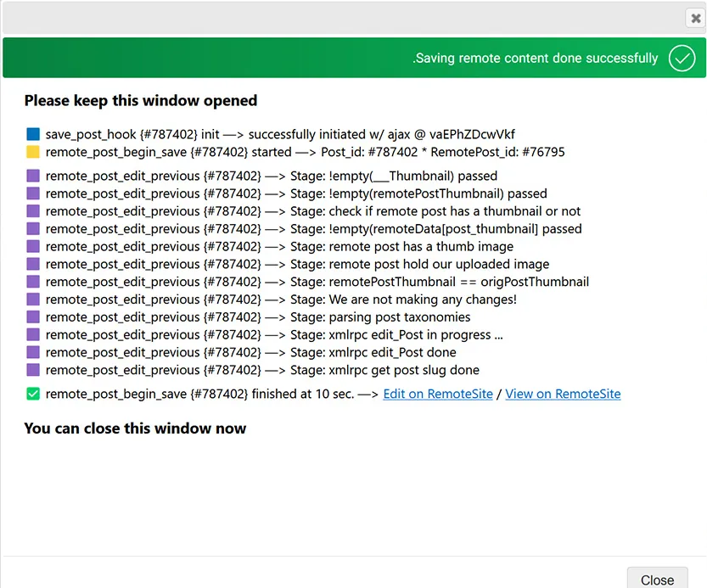Click the 'finished at 10 sec.' text

click(303, 394)
